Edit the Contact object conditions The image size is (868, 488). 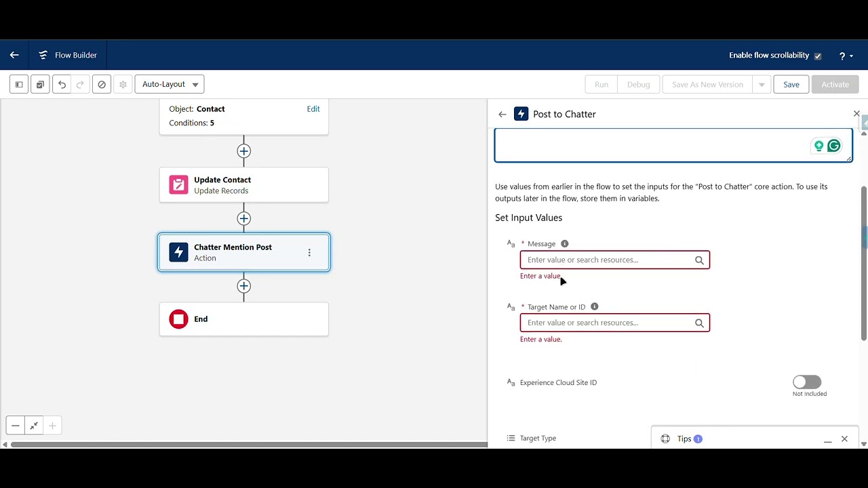click(313, 109)
